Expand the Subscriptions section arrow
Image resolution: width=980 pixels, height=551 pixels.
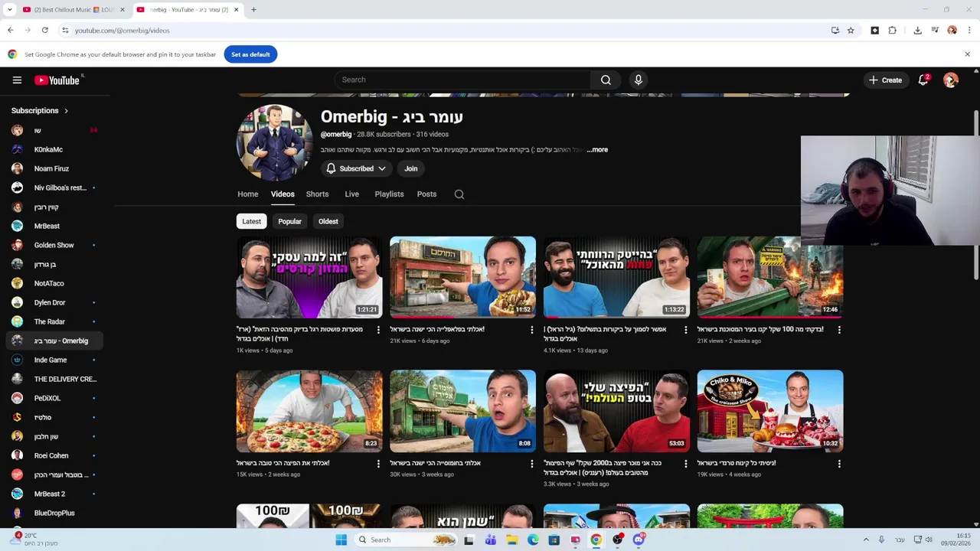point(66,111)
